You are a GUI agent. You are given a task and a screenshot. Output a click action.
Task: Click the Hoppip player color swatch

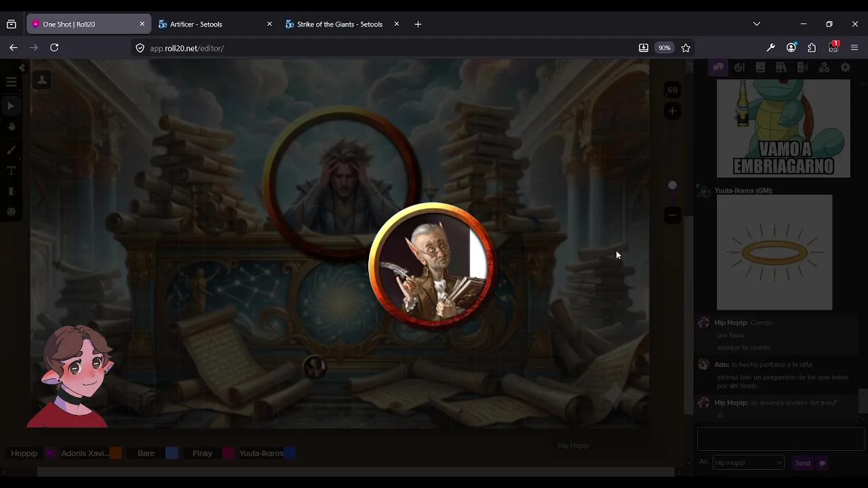[x=50, y=453]
